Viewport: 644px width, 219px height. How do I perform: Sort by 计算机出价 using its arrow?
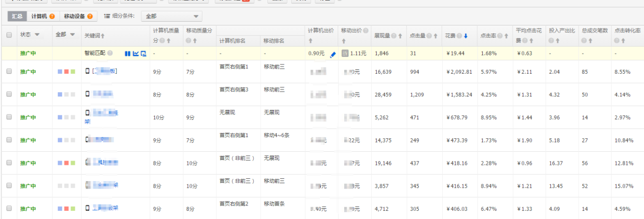tap(311, 41)
